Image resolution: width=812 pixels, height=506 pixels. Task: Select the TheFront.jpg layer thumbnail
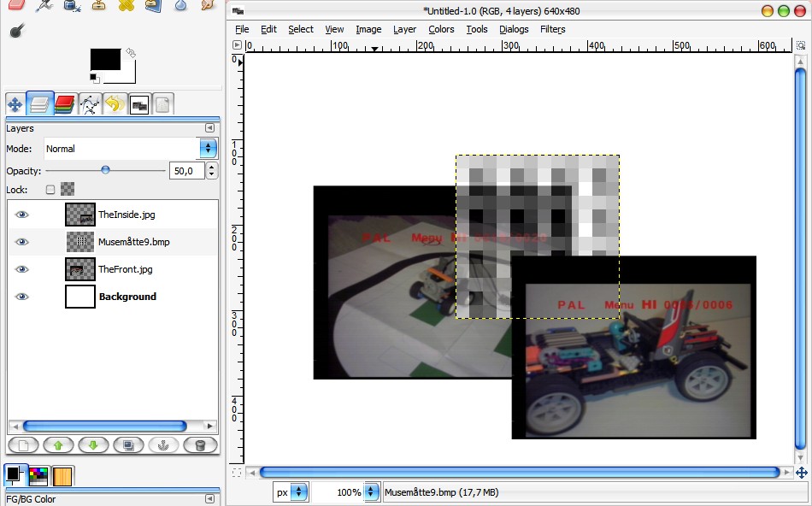(x=80, y=269)
